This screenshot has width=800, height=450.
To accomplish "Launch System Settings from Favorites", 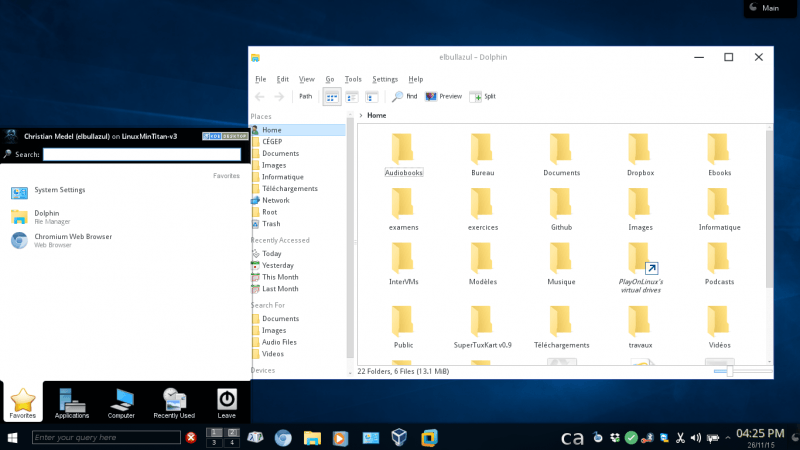I will click(59, 190).
